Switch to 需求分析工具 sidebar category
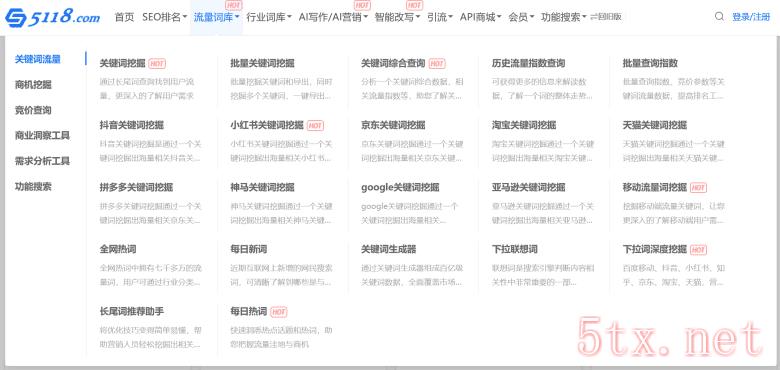The width and height of the screenshot is (780, 370). tap(42, 161)
